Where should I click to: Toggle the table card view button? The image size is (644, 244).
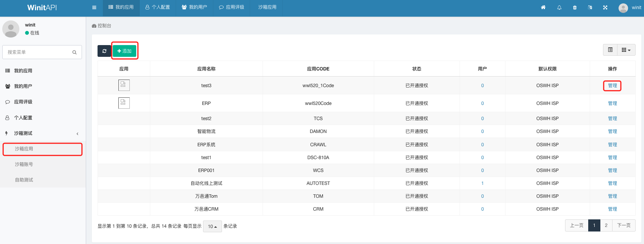point(610,50)
